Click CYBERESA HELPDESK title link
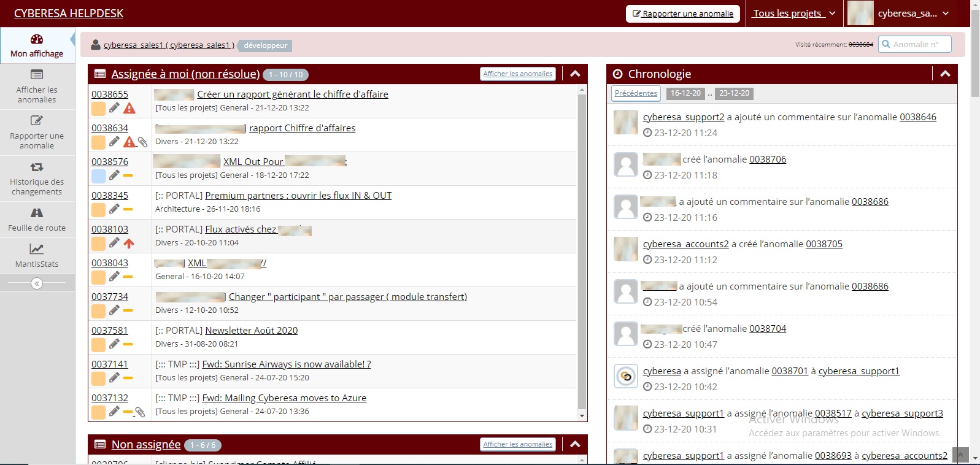This screenshot has width=980, height=465. click(69, 13)
